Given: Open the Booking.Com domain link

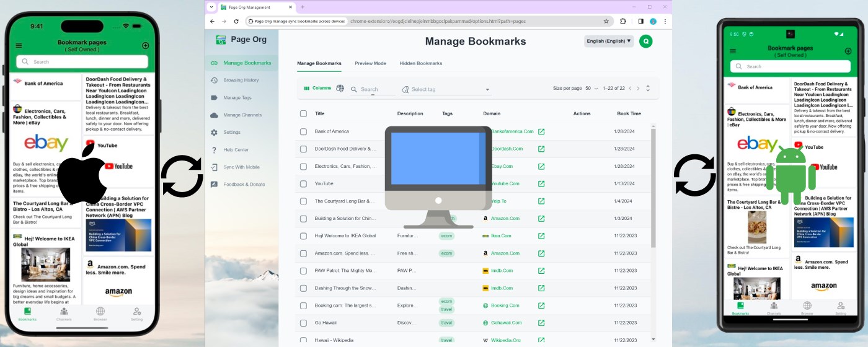Looking at the screenshot, I should 505,305.
